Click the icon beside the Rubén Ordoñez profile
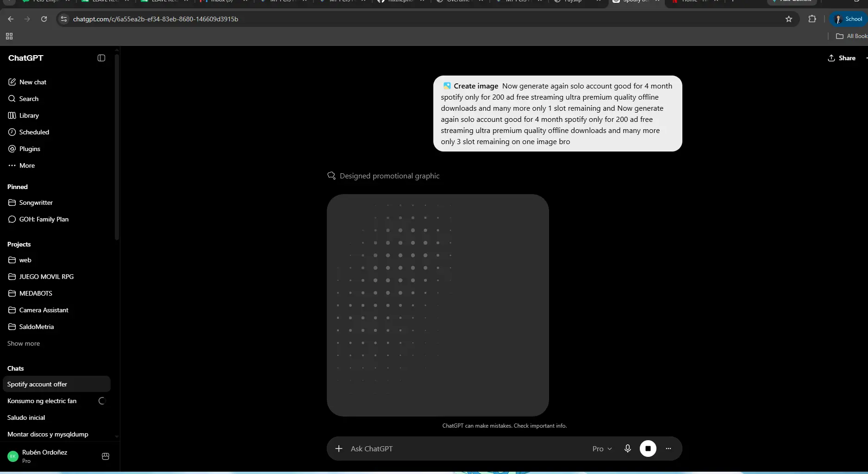The height and width of the screenshot is (474, 868). click(x=106, y=456)
